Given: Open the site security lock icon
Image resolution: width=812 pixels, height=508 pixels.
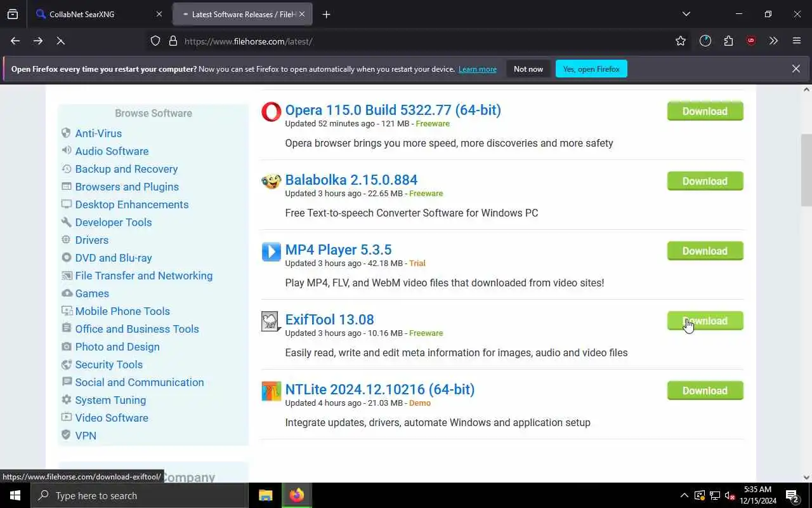Looking at the screenshot, I should pyautogui.click(x=173, y=41).
